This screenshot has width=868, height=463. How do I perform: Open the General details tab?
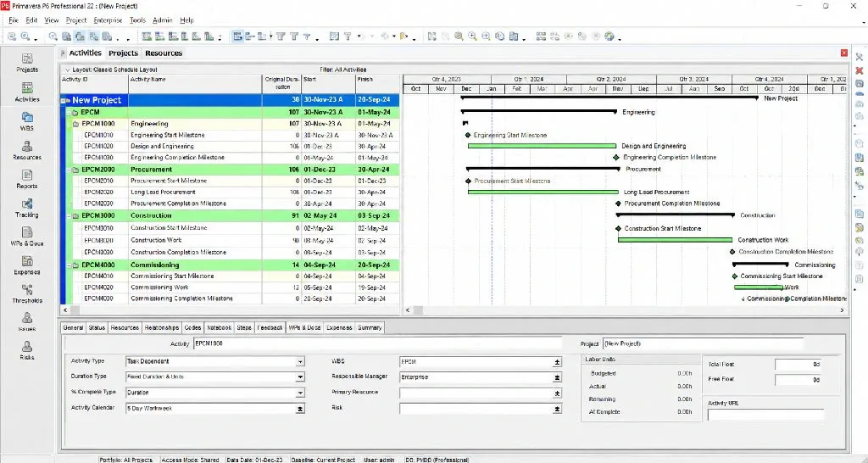pyautogui.click(x=73, y=328)
